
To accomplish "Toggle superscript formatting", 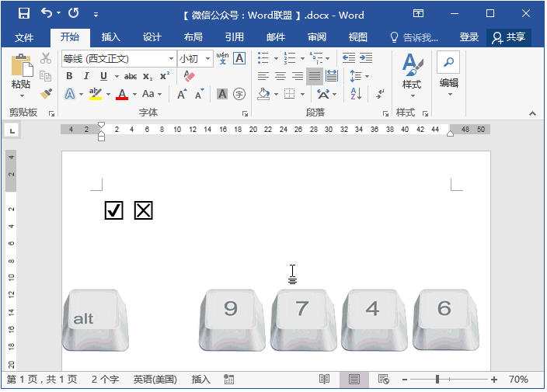I will pos(164,75).
